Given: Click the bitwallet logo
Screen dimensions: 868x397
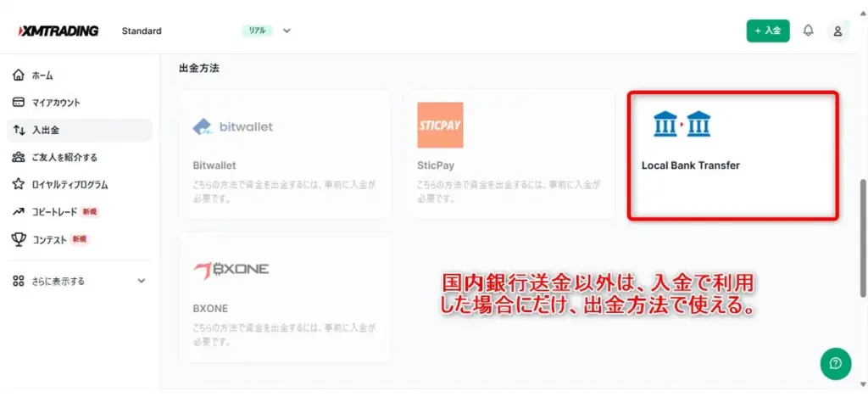Looking at the screenshot, I should (x=233, y=127).
